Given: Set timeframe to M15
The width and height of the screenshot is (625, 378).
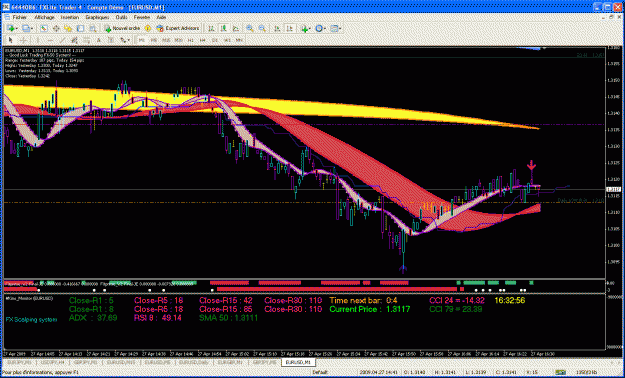Looking at the screenshot, I should [x=166, y=40].
